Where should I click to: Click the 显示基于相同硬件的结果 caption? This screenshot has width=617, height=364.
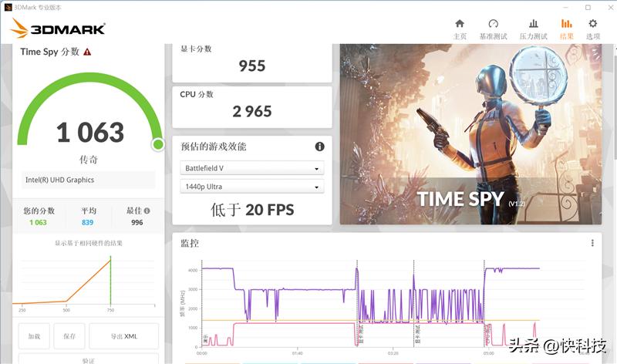point(89,243)
